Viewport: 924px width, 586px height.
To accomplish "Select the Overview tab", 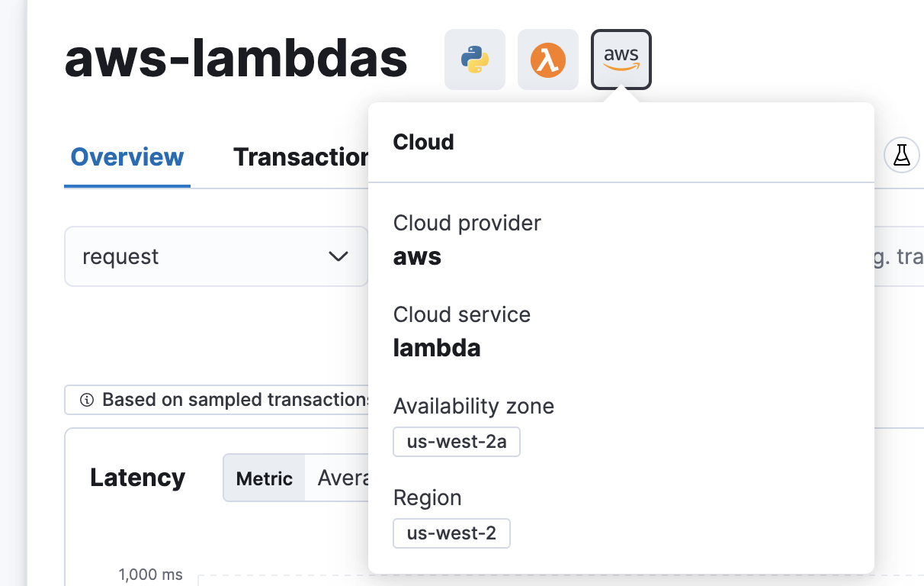I will point(127,157).
